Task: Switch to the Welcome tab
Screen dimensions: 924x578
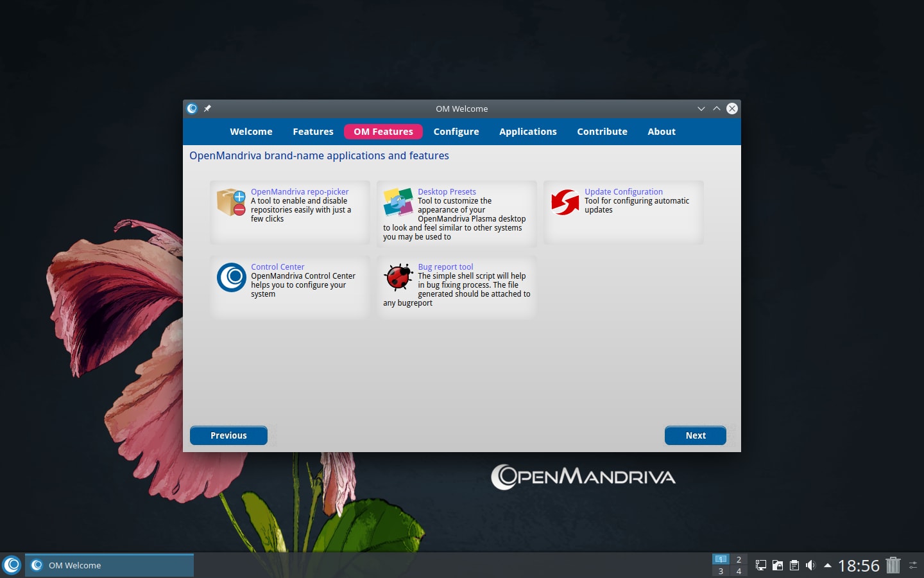Action: click(x=251, y=132)
